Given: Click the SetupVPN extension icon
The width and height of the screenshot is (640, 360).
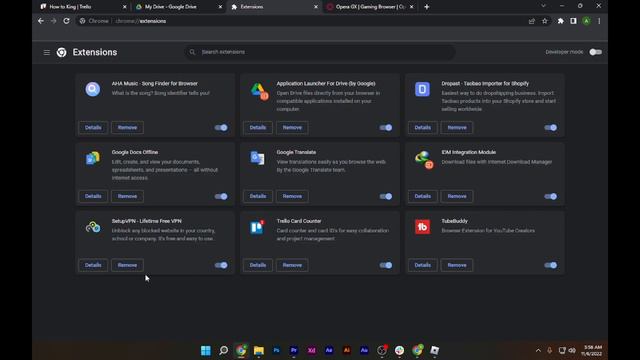Looking at the screenshot, I should [x=93, y=227].
